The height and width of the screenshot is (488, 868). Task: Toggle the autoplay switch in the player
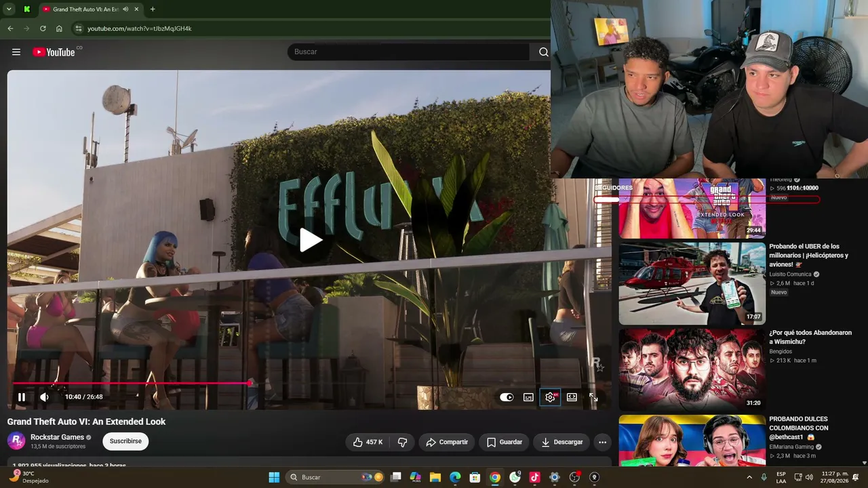(x=507, y=397)
